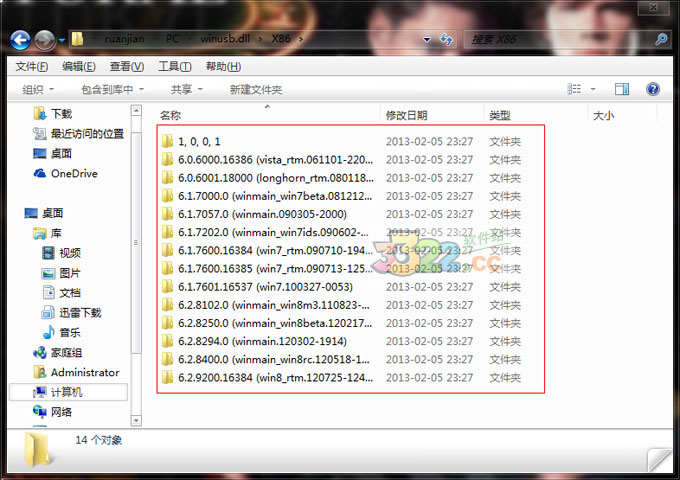Select folder 6.0.6001.18000 longhorn_rtm
The image size is (680, 480).
pyautogui.click(x=267, y=178)
